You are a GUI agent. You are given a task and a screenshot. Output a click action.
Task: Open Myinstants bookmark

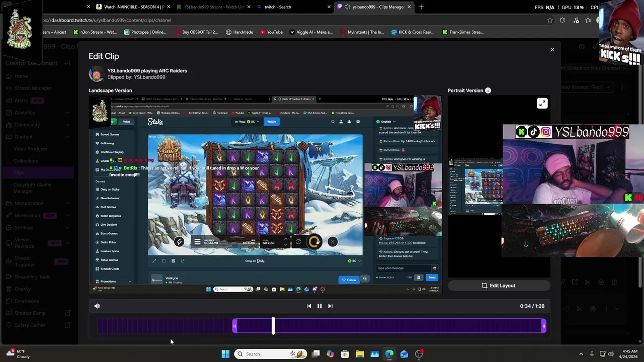pos(362,32)
